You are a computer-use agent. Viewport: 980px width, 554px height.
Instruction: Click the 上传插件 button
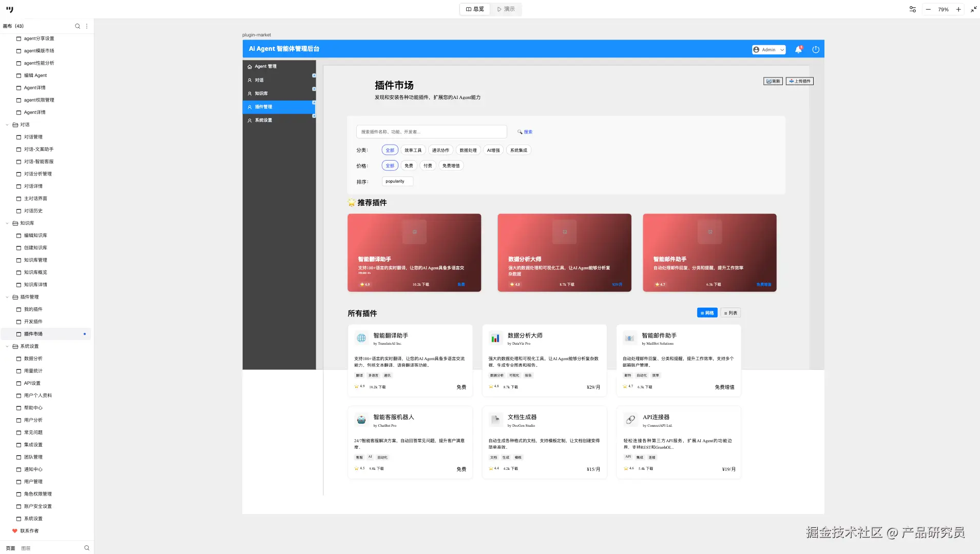(x=800, y=81)
